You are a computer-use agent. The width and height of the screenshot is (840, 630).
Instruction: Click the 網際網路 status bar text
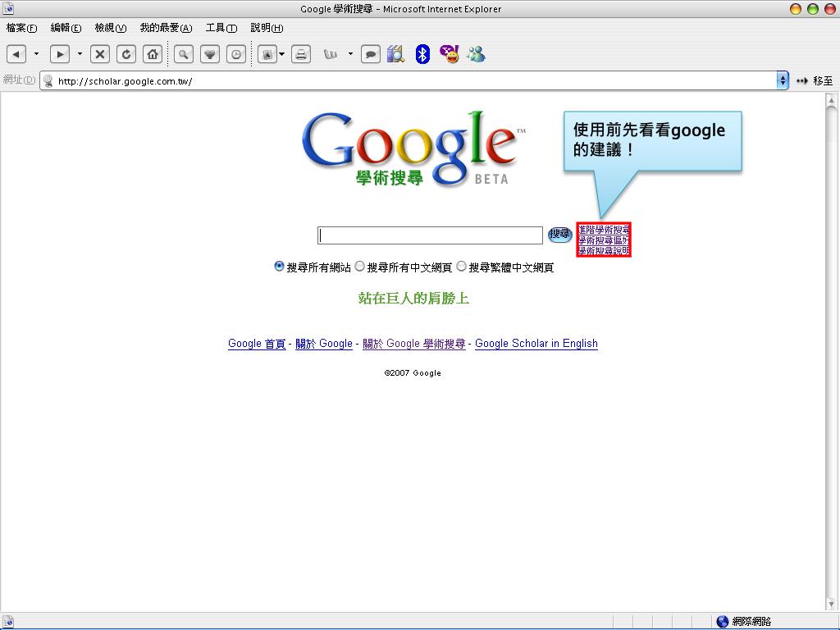coord(751,622)
